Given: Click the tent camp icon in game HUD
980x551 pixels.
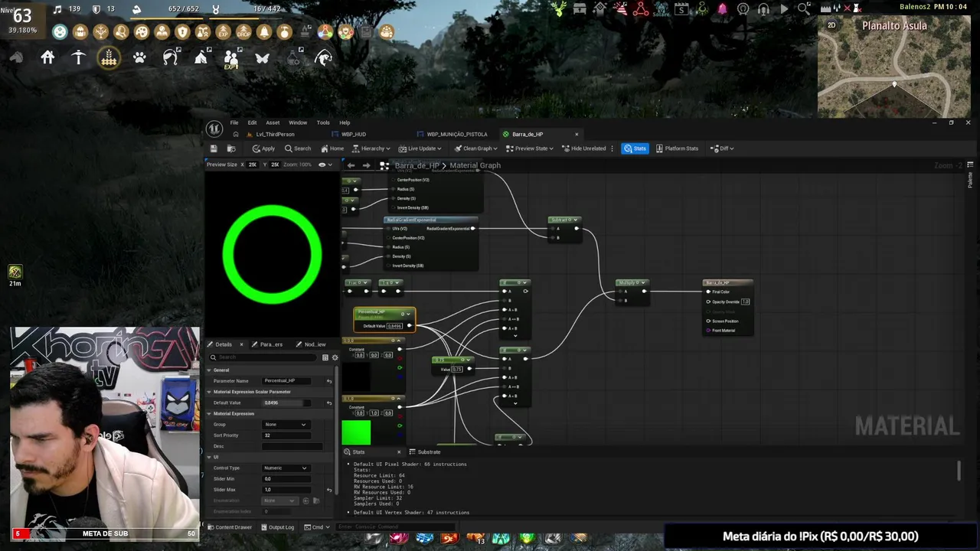Looking at the screenshot, I should [x=201, y=57].
